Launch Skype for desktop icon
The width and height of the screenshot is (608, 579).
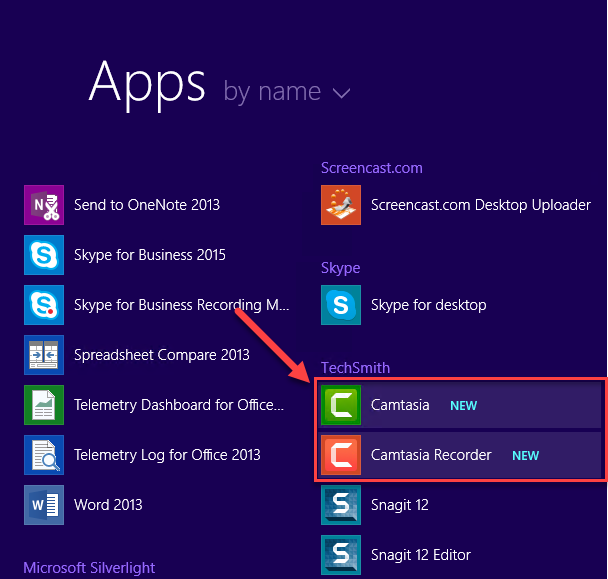click(341, 305)
